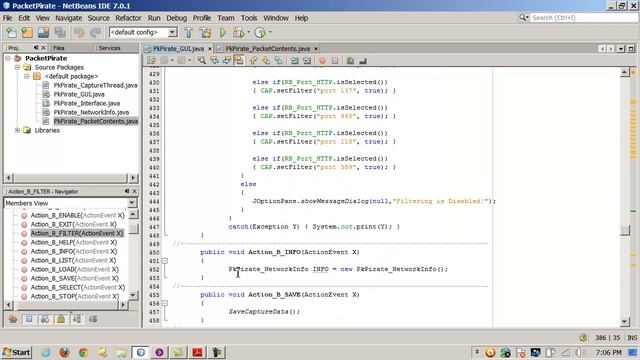Open Firefox from the taskbar
Image resolution: width=640 pixels, height=360 pixels.
point(64,352)
